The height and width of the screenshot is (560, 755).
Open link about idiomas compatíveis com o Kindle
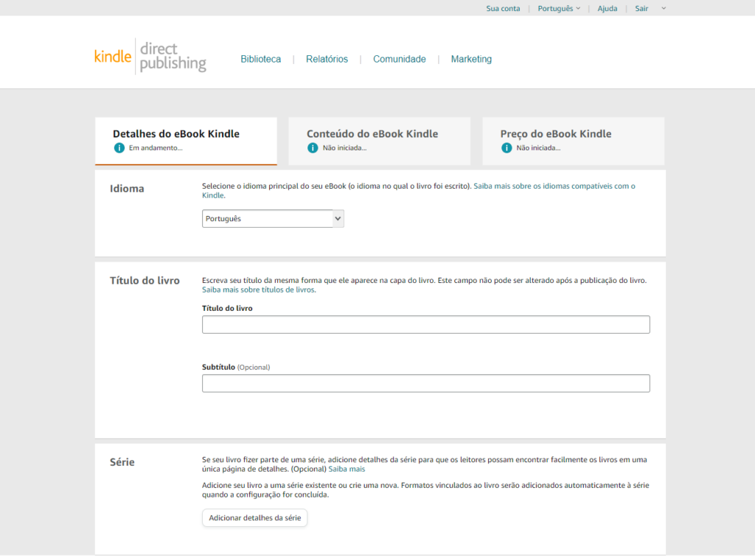click(x=554, y=186)
